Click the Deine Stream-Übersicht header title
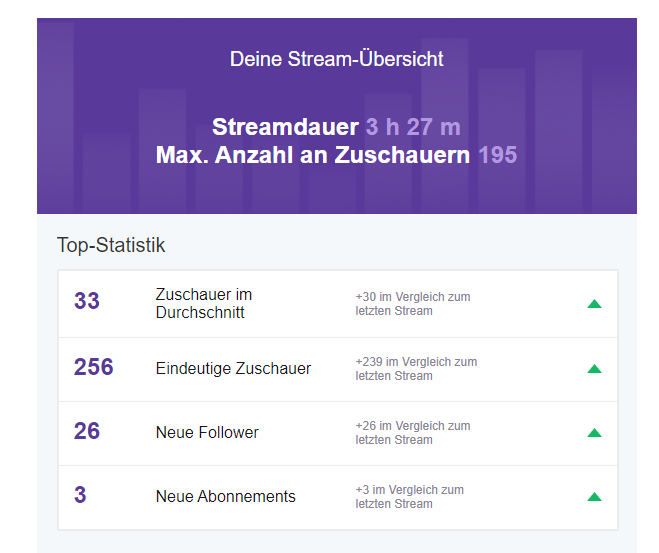 coord(337,59)
